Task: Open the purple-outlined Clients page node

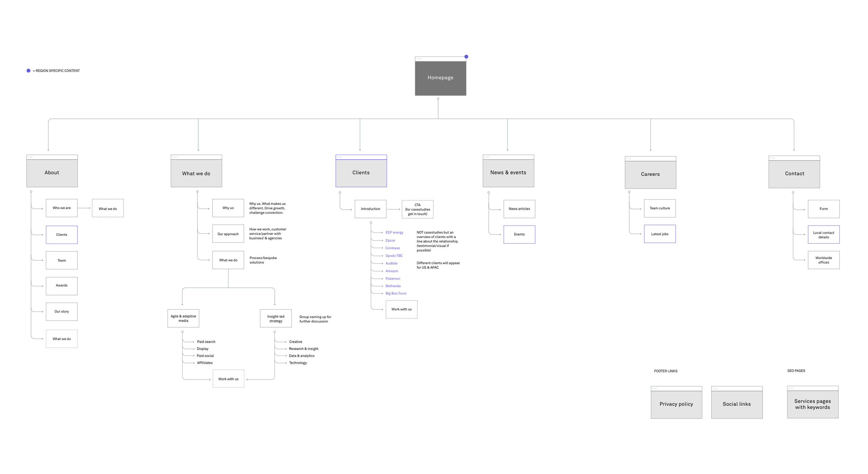Action: 361,172
